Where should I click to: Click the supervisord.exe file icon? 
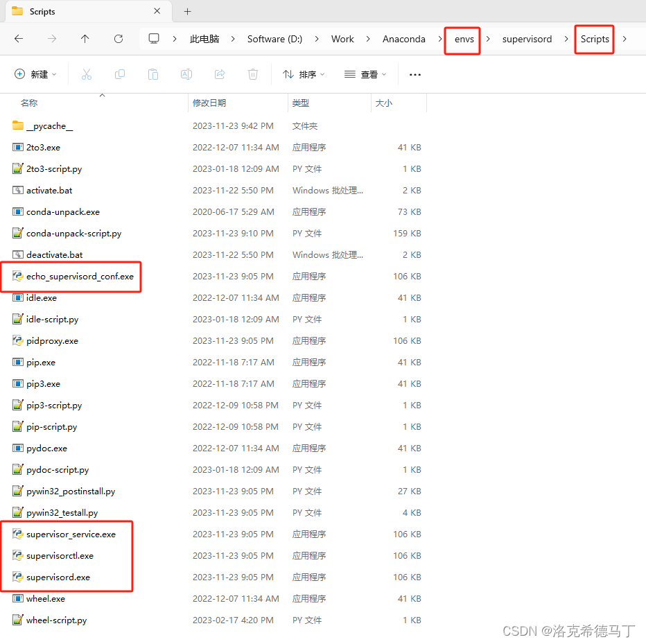(18, 577)
